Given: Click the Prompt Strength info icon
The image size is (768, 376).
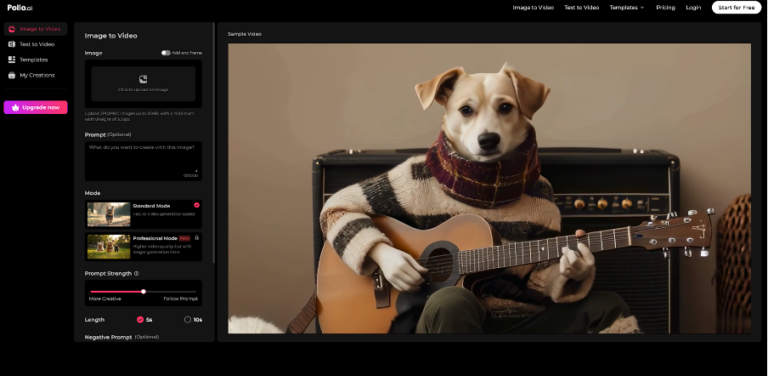Looking at the screenshot, I should click(x=136, y=274).
